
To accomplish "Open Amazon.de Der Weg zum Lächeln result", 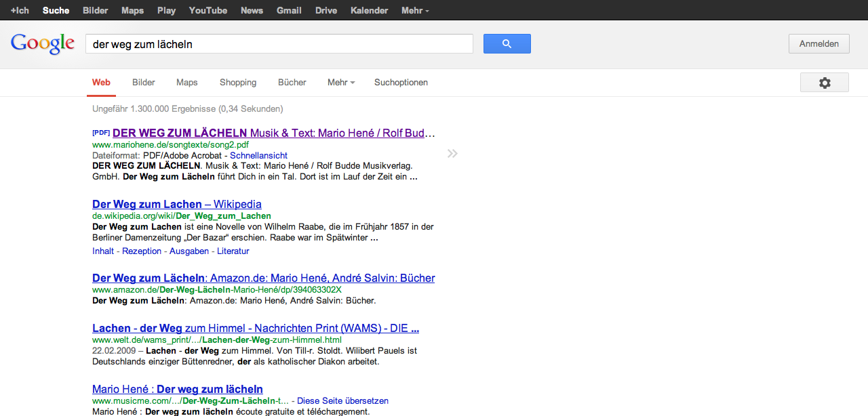I will click(x=263, y=278).
